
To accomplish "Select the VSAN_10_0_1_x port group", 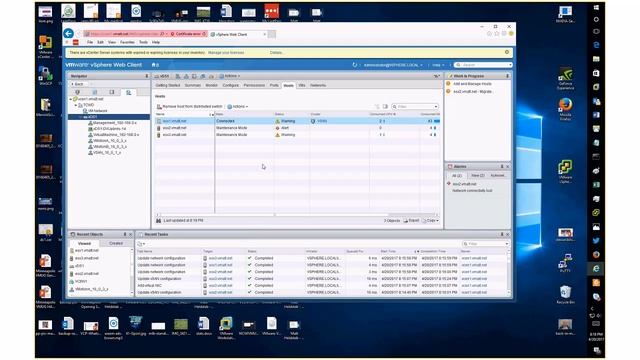I will tap(106, 153).
